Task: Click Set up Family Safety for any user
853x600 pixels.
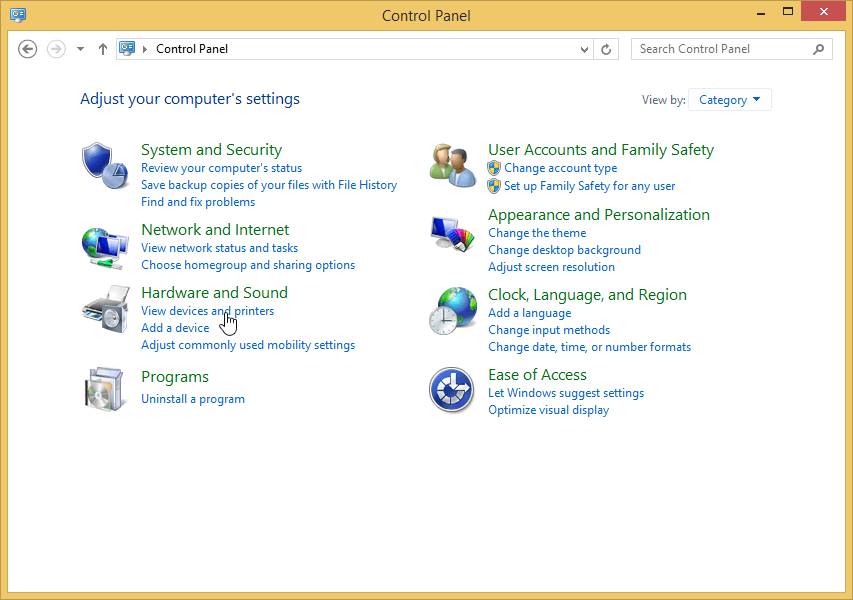Action: (589, 186)
